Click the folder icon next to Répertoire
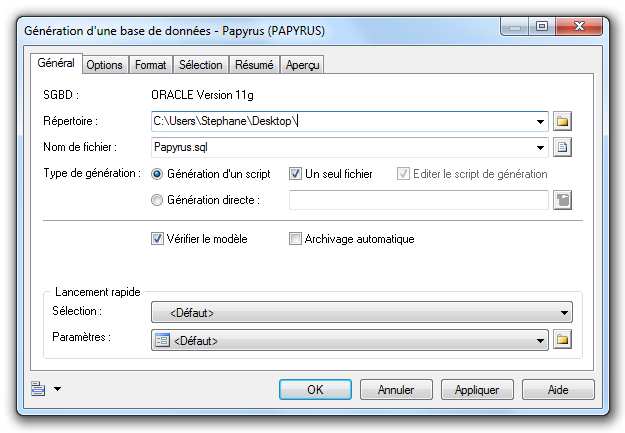Screen dimensions: 625x433 pos(562,122)
